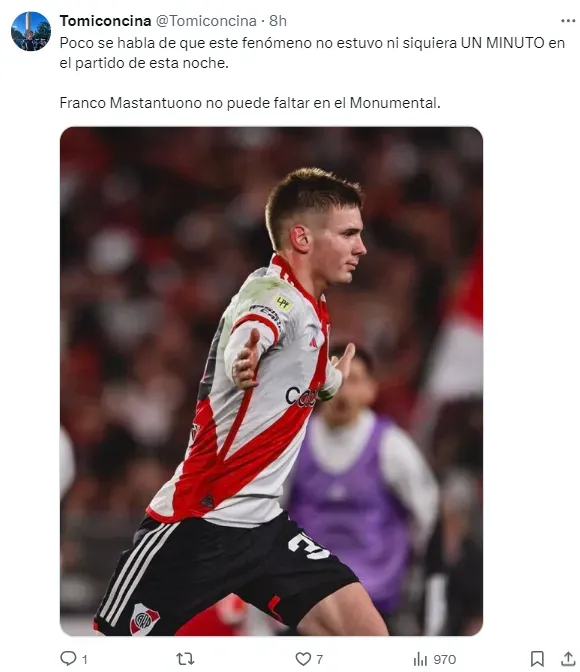Screen dimensions: 580x672
Task: Click the share upload arrow icon
Action: 568,658
